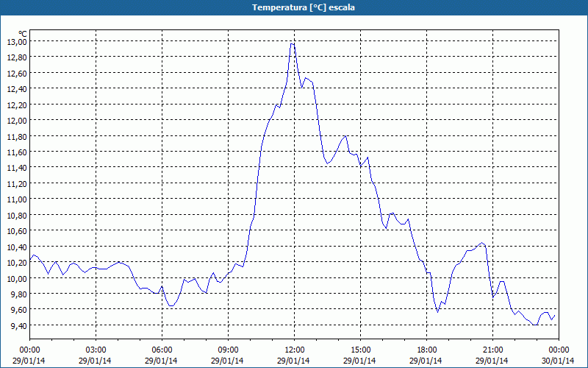Click the chart title 'Temperatura [°C] escala'
Viewport: 588px width, 368px height.
(304, 7)
